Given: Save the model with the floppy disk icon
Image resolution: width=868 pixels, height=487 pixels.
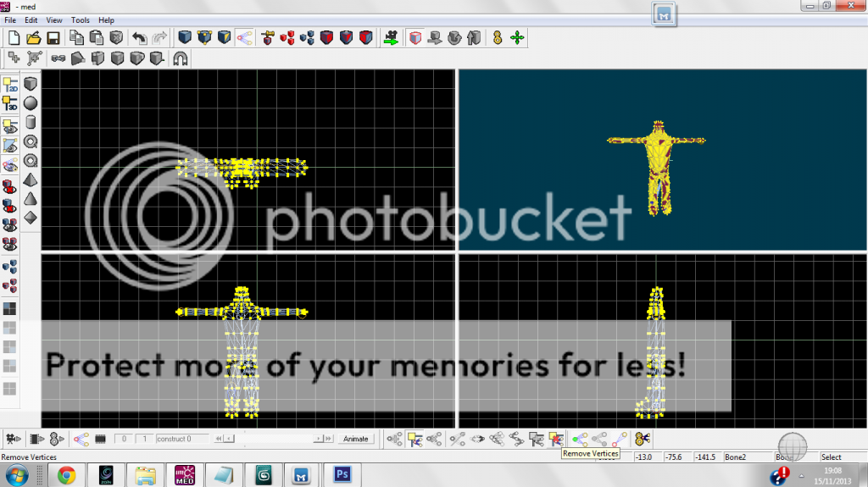Looking at the screenshot, I should (53, 37).
